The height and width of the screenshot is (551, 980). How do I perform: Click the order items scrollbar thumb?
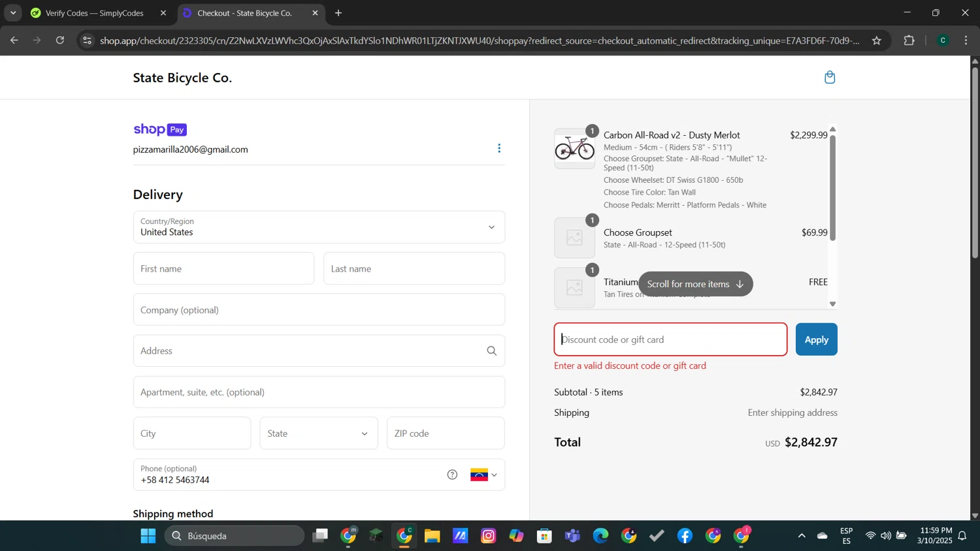(832, 188)
